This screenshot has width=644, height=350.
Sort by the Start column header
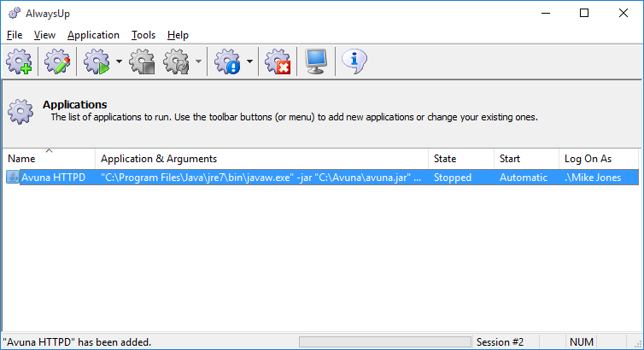pyautogui.click(x=526, y=159)
